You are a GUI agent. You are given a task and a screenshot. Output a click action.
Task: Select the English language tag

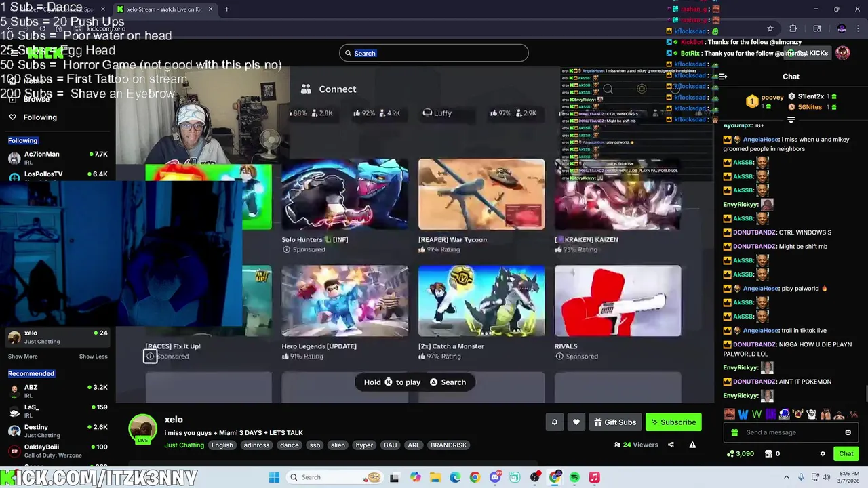click(x=222, y=445)
